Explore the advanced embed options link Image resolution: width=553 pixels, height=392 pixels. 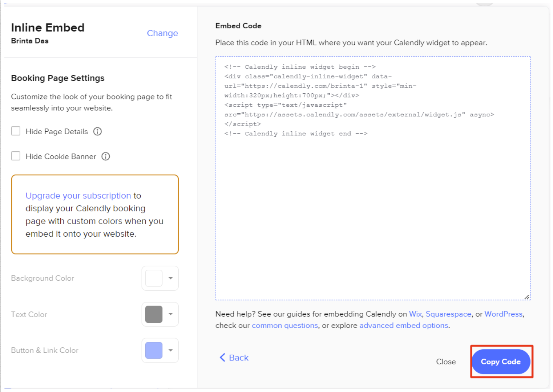pyautogui.click(x=403, y=325)
